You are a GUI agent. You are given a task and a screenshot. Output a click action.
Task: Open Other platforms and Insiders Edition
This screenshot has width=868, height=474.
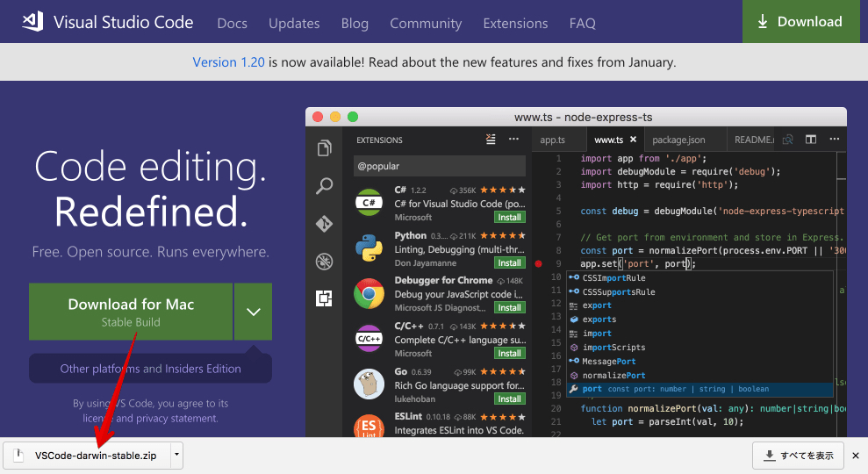[150, 369]
